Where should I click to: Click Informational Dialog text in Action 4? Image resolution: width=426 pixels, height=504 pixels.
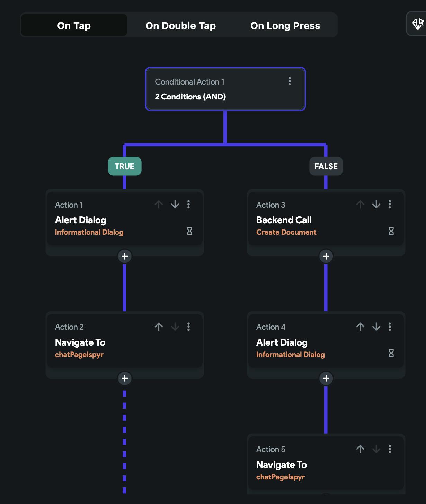coord(290,355)
